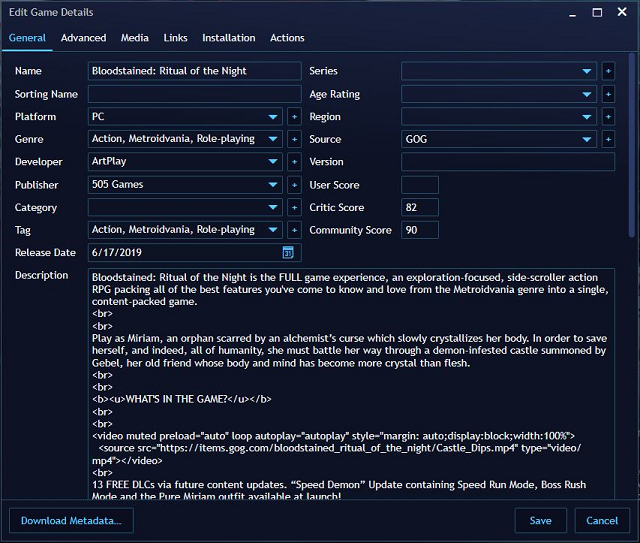This screenshot has width=640, height=543.
Task: Expand the Platform dropdown showing PC
Action: (273, 117)
